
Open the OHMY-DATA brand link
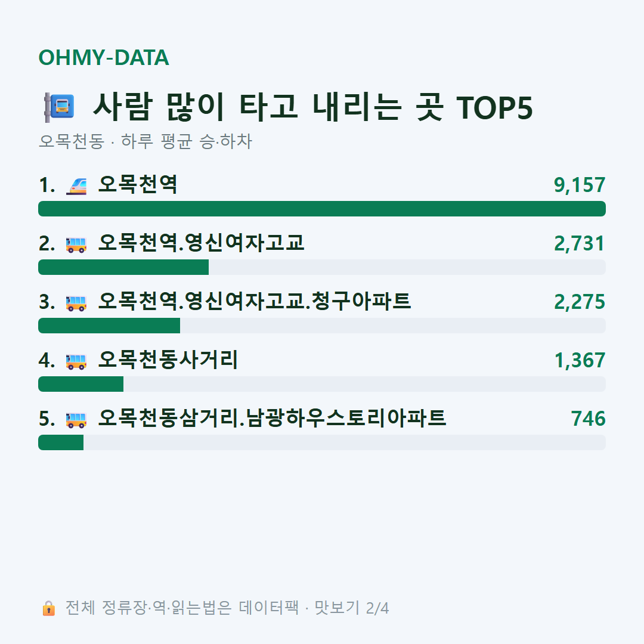click(104, 57)
